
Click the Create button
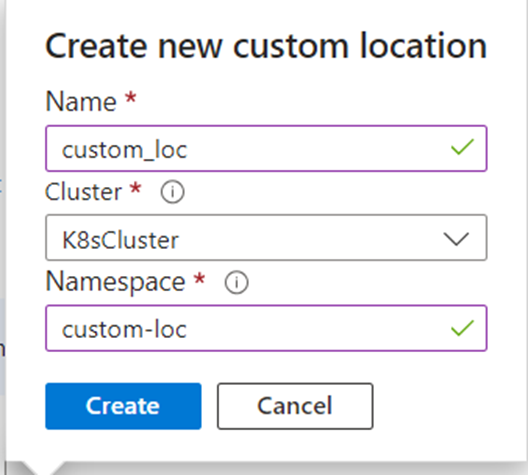tap(123, 406)
